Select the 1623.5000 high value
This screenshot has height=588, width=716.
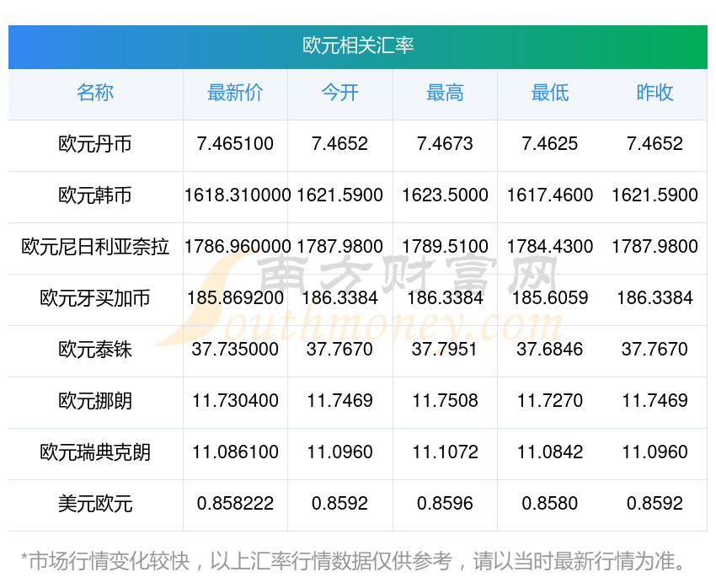[x=445, y=195]
